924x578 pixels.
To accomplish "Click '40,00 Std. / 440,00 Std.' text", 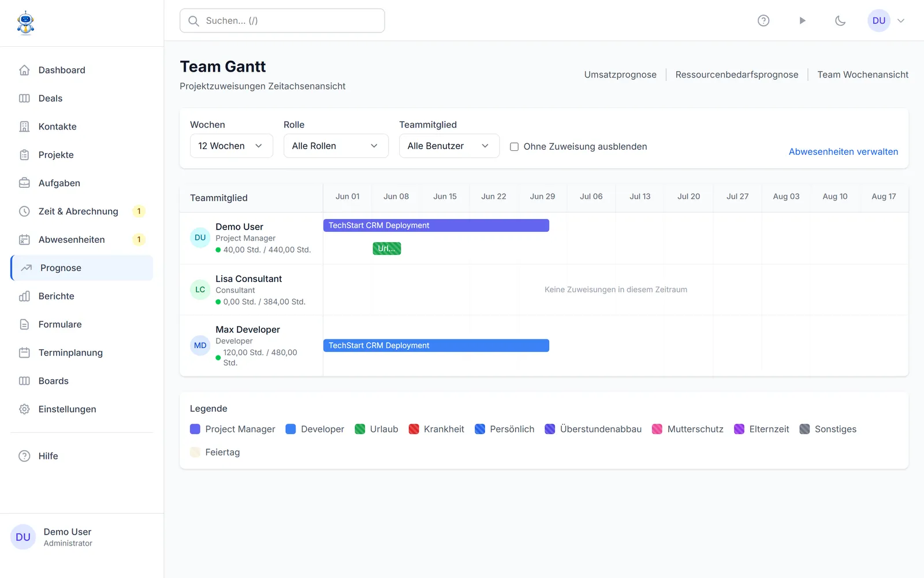I will (267, 250).
